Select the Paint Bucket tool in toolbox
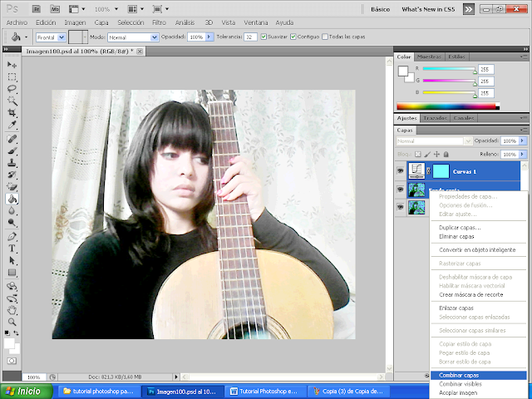 pos(12,199)
